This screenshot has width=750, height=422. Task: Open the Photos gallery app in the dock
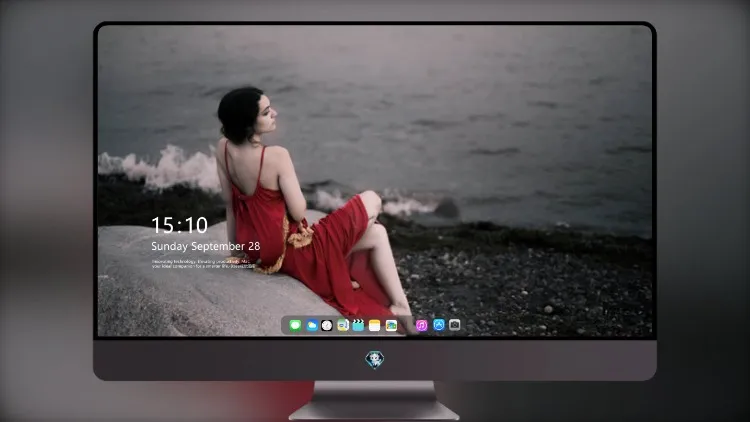(x=391, y=325)
